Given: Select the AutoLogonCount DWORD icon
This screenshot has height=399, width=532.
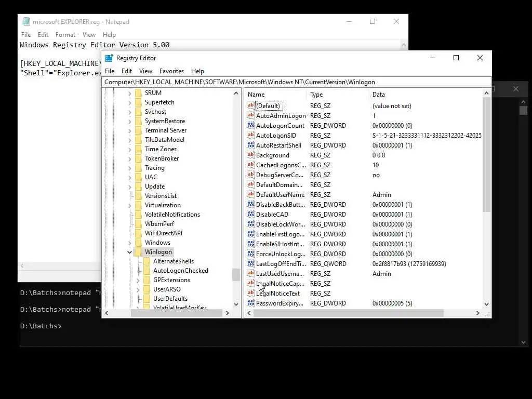Looking at the screenshot, I should pyautogui.click(x=251, y=125).
